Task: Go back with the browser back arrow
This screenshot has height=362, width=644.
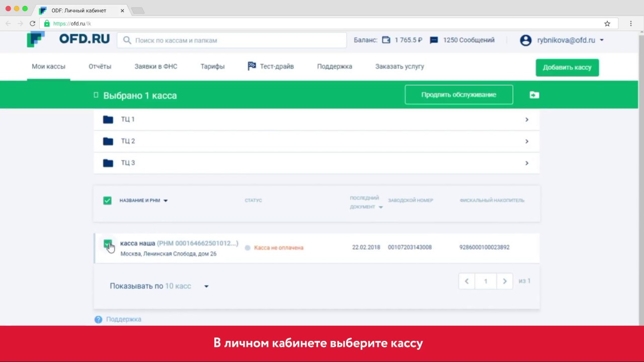Action: (x=8, y=24)
